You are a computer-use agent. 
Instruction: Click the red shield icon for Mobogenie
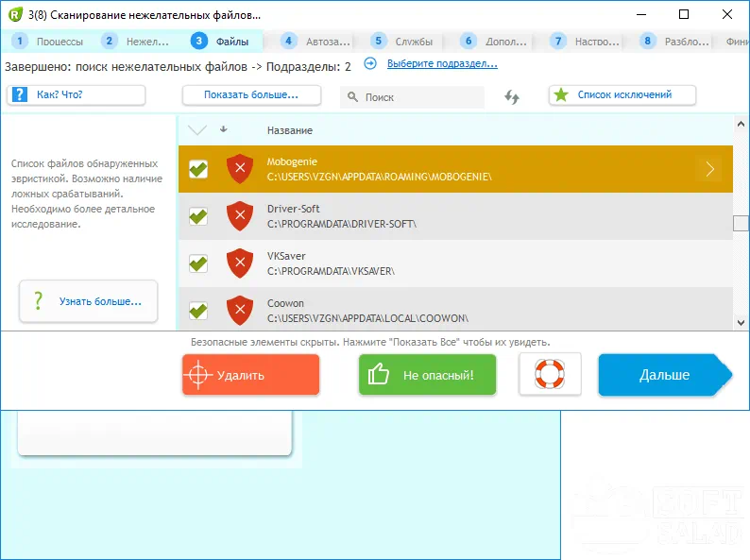[240, 168]
